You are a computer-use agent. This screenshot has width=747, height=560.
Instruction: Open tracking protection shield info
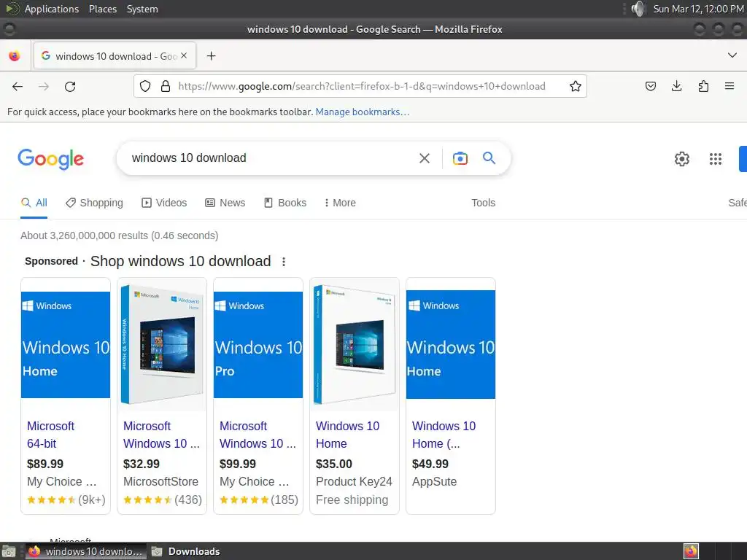[x=145, y=86]
